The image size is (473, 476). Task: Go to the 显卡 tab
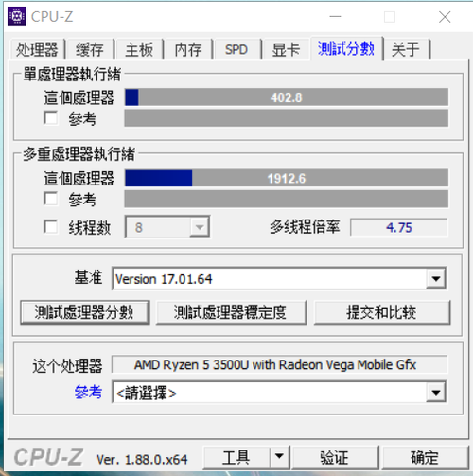[x=286, y=49]
